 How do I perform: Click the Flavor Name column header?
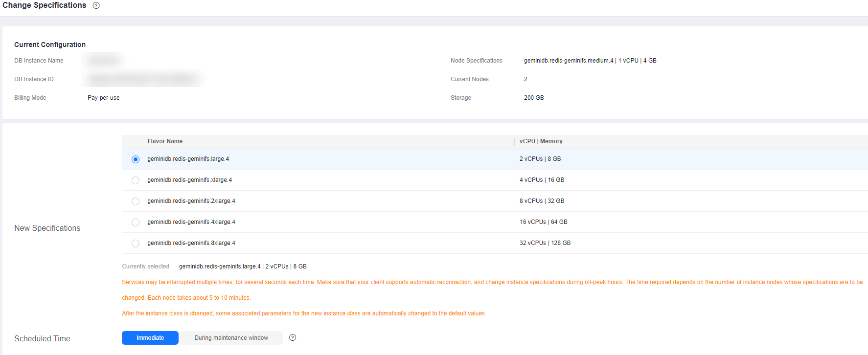(165, 141)
